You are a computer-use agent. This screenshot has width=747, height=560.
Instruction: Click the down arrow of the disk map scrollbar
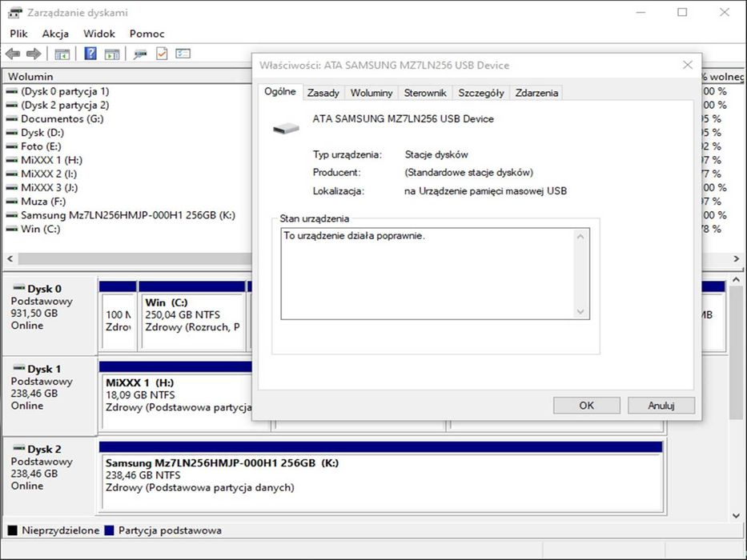(x=736, y=515)
